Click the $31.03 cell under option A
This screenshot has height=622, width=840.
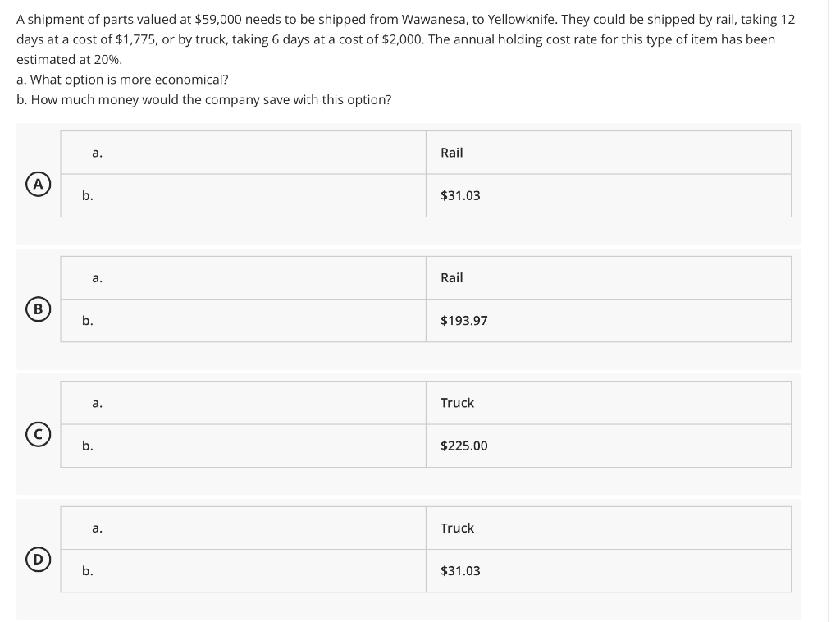[x=461, y=195]
